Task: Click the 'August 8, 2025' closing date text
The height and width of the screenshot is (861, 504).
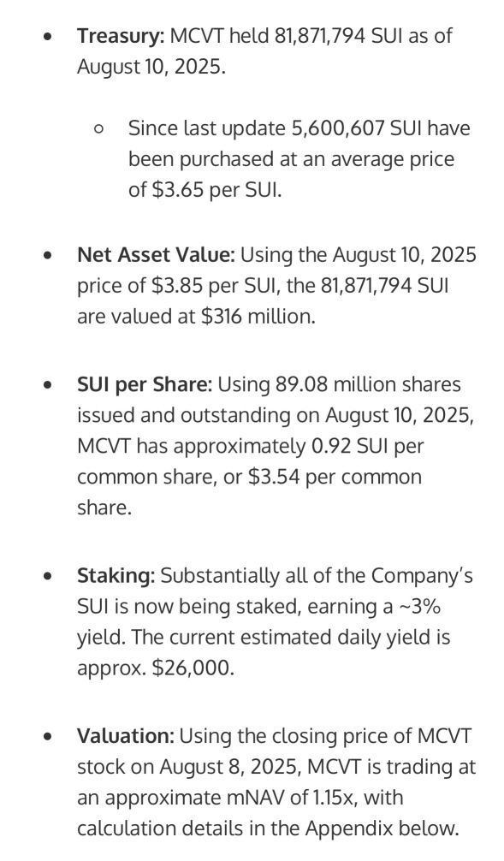Action: coord(230,767)
